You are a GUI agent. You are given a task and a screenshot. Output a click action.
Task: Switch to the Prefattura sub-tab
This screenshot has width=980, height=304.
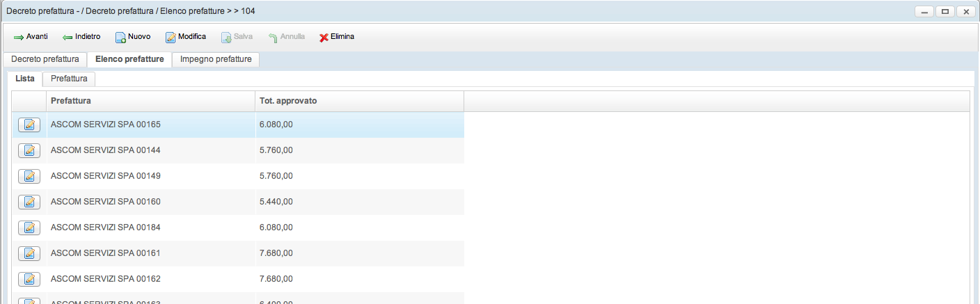tap(69, 79)
